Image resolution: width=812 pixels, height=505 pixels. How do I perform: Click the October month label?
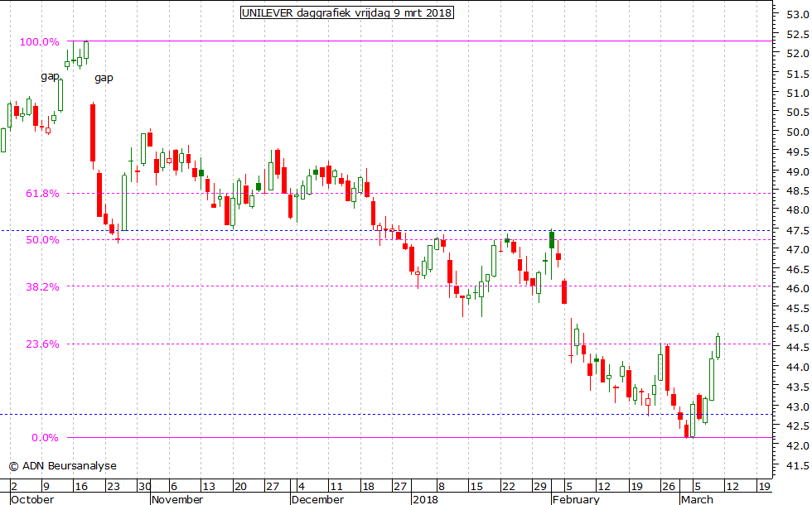(x=32, y=499)
